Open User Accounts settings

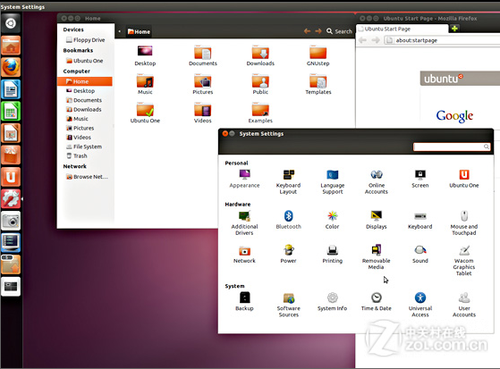[x=464, y=305]
